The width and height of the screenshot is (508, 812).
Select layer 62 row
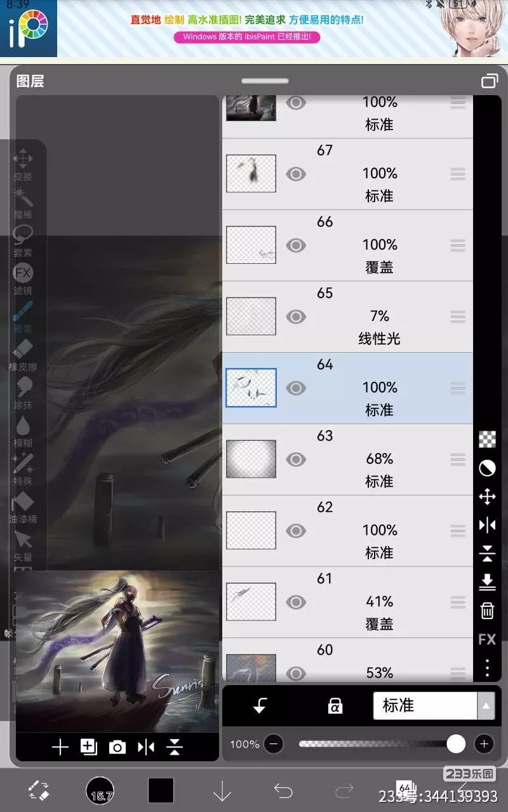point(347,531)
